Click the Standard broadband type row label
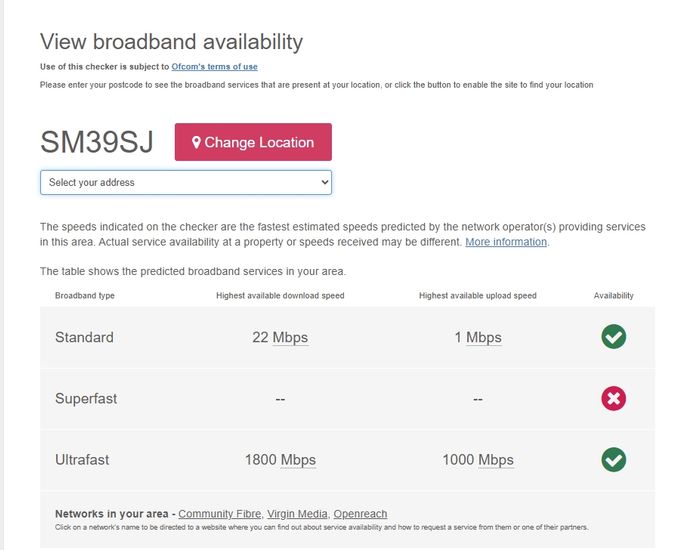Screen dimensions: 691x550 [x=84, y=338]
